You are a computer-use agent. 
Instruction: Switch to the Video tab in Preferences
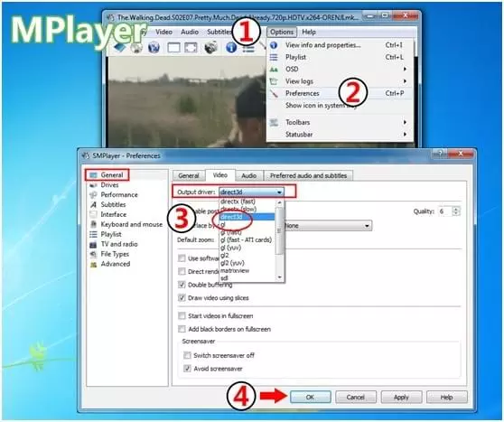pyautogui.click(x=220, y=175)
